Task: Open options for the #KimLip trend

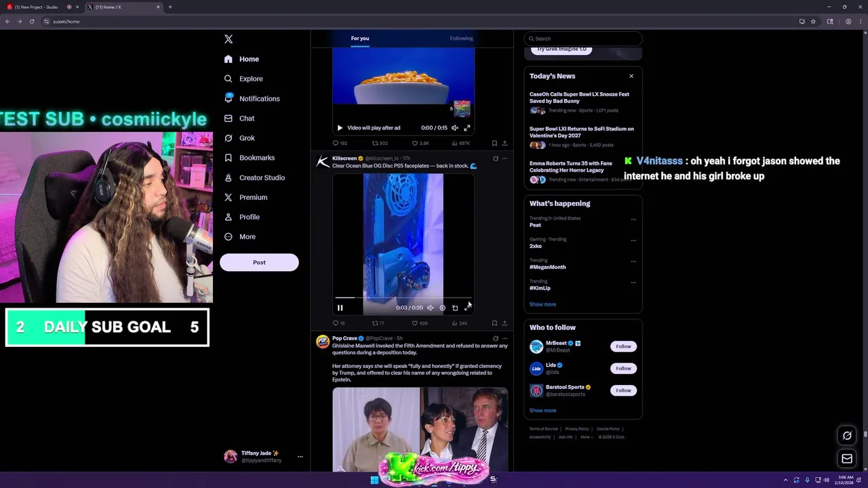Action: (x=633, y=282)
